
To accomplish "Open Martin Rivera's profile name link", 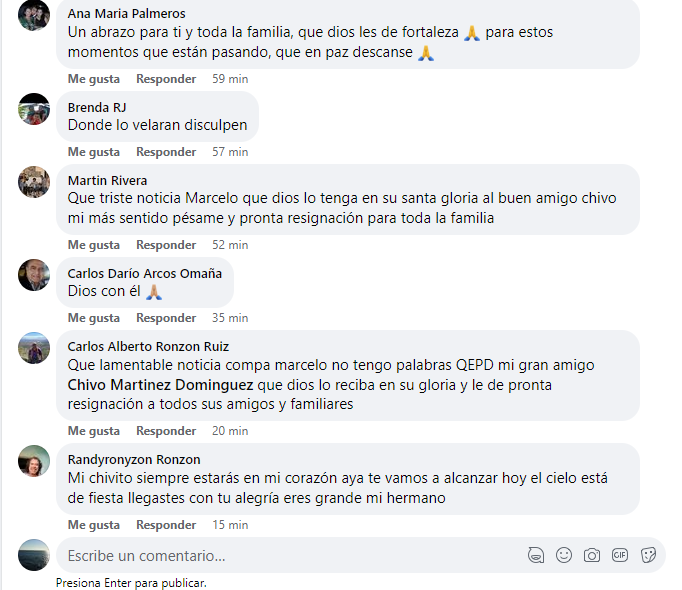I will tap(107, 180).
